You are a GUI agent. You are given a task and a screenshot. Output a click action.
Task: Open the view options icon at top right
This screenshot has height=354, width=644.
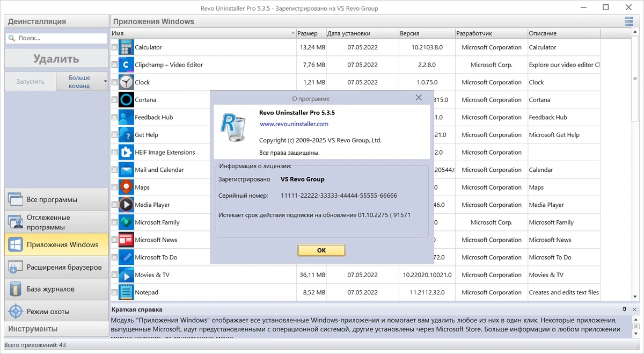point(629,21)
